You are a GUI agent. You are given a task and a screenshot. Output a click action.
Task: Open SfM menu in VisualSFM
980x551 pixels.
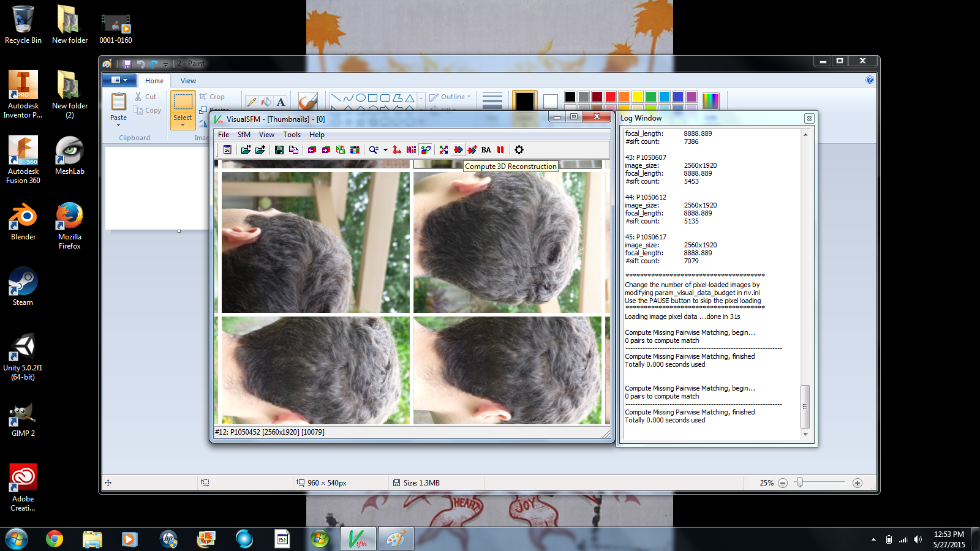coord(244,135)
